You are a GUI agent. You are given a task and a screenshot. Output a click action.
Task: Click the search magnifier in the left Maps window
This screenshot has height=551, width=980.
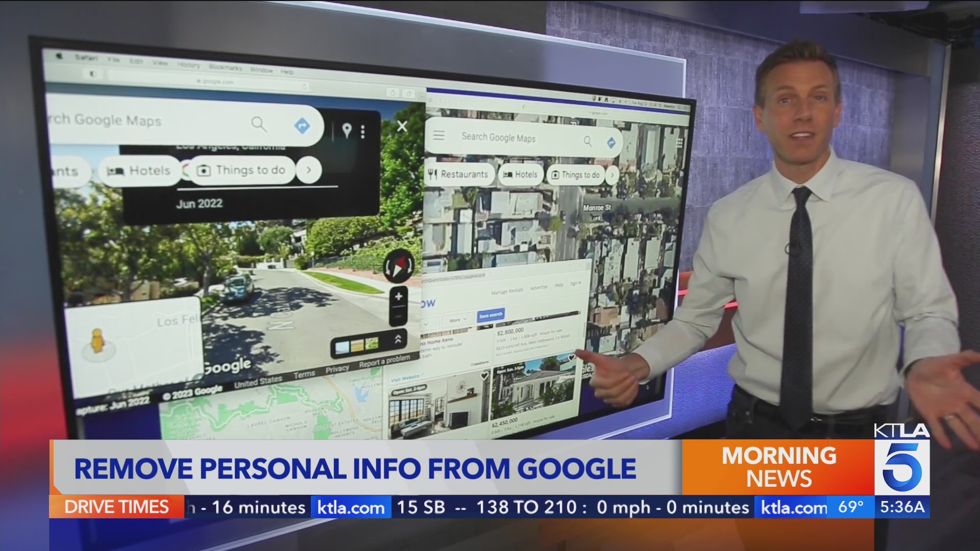pyautogui.click(x=259, y=123)
